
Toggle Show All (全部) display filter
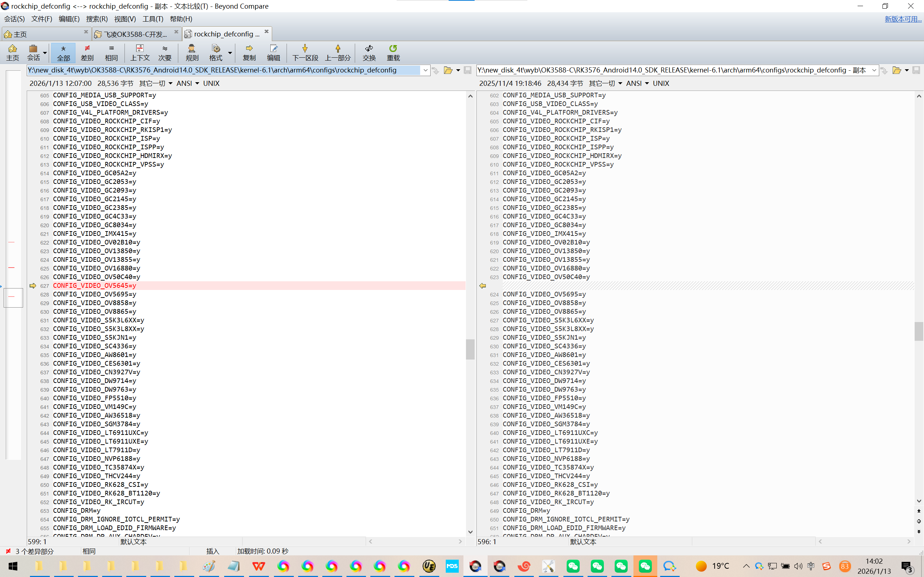click(x=64, y=52)
